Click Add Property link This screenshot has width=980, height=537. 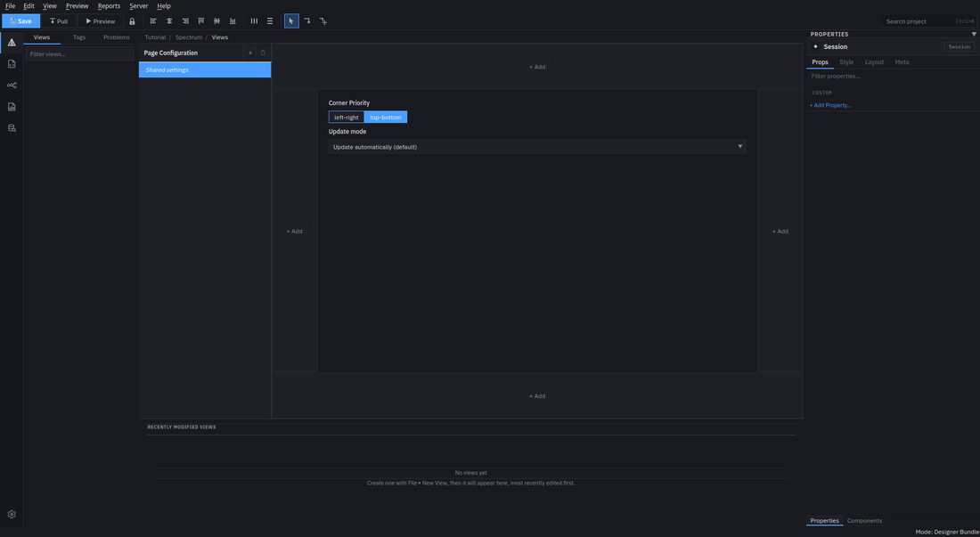pyautogui.click(x=830, y=105)
